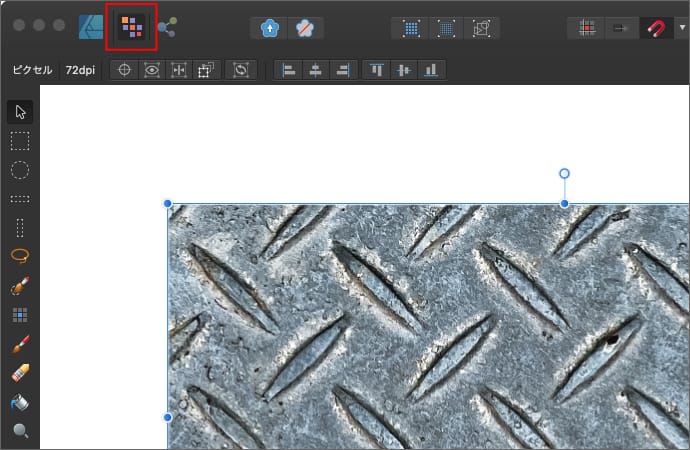Expand the snapping options dropdown arrow
Screen dimensions: 690x450
(681, 28)
